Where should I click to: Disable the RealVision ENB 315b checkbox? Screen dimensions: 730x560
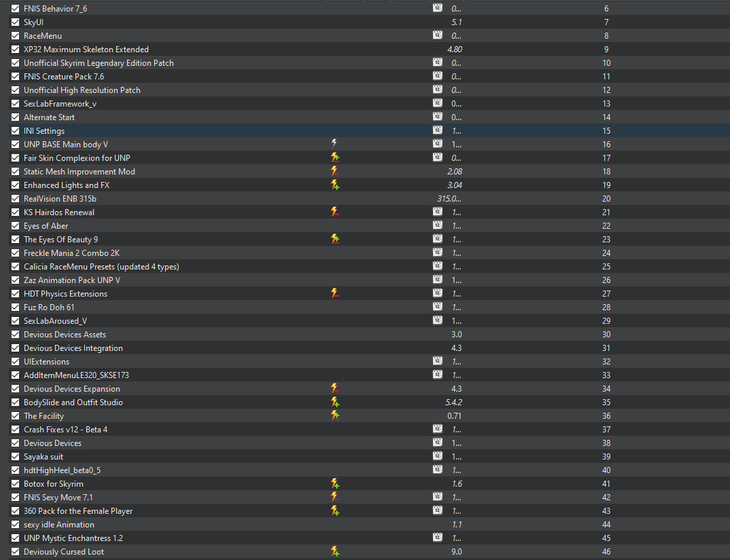pyautogui.click(x=16, y=198)
